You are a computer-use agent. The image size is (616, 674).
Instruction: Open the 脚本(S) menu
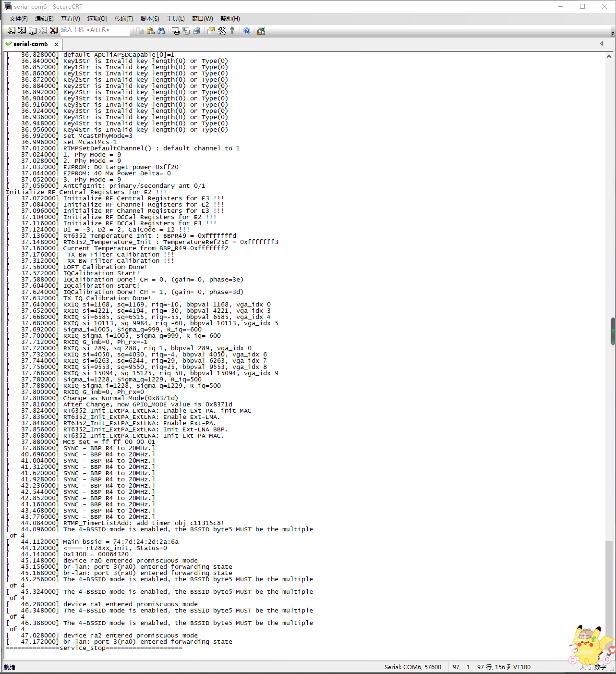pos(150,19)
